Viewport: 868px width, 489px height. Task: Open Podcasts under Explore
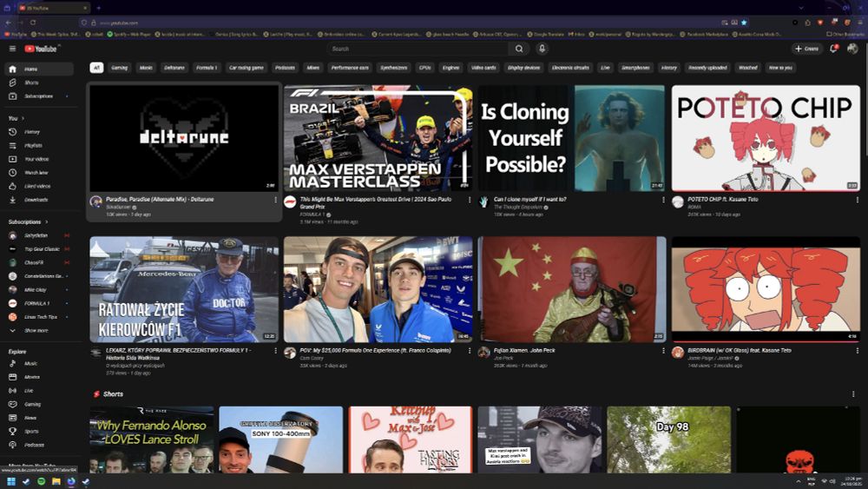pos(39,446)
